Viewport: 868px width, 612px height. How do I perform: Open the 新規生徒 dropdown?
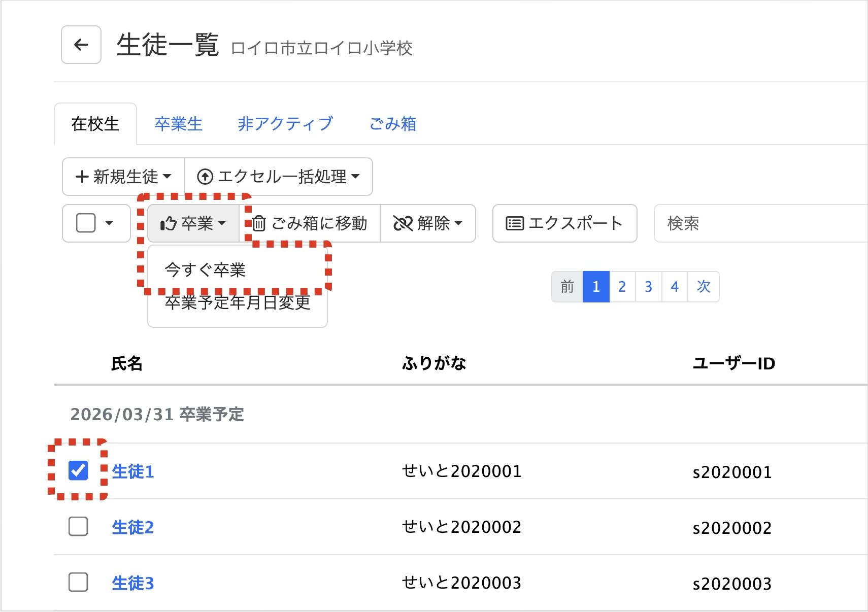coord(123,177)
